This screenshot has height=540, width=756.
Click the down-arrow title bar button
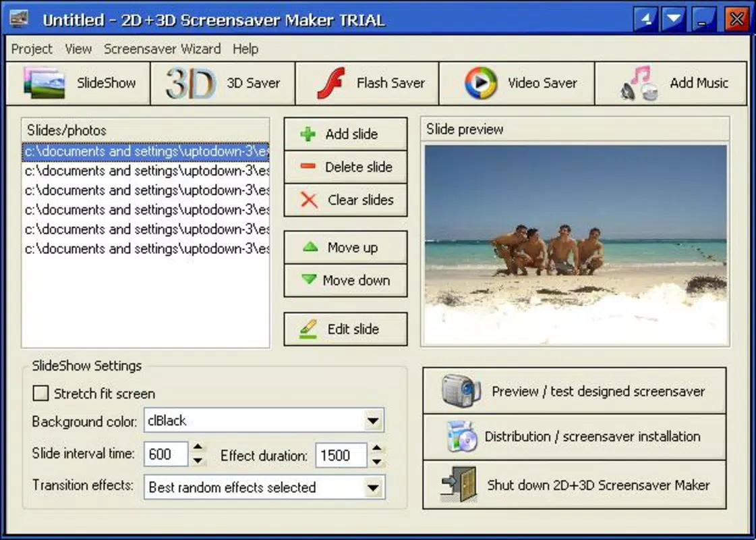pyautogui.click(x=674, y=20)
